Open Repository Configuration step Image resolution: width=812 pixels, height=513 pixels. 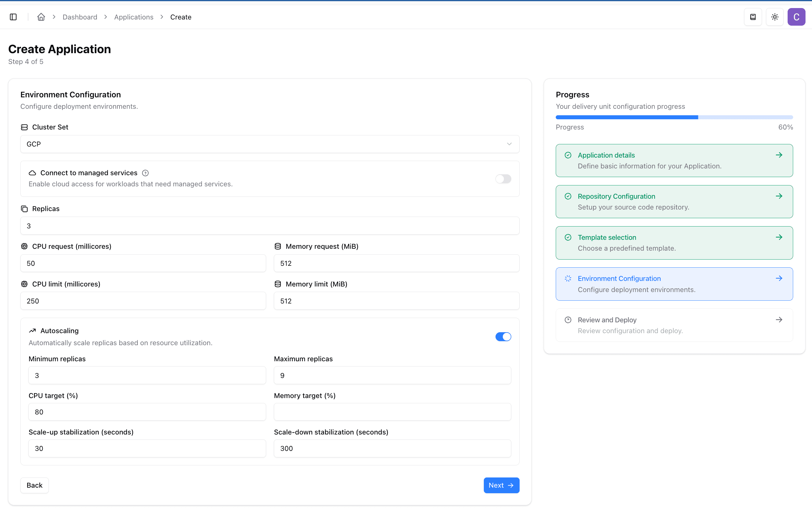[674, 202]
